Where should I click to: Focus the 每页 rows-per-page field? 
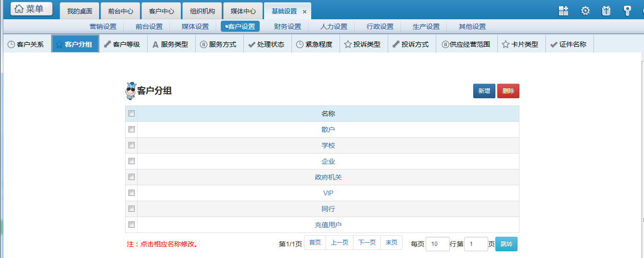tap(438, 244)
